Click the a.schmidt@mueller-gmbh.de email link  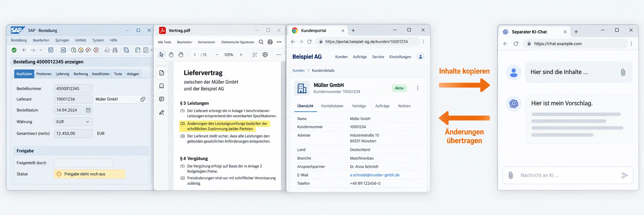374,175
